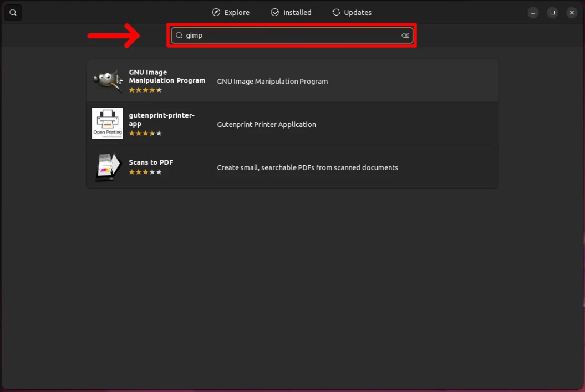Click the refresh icon beside Updates

[336, 12]
